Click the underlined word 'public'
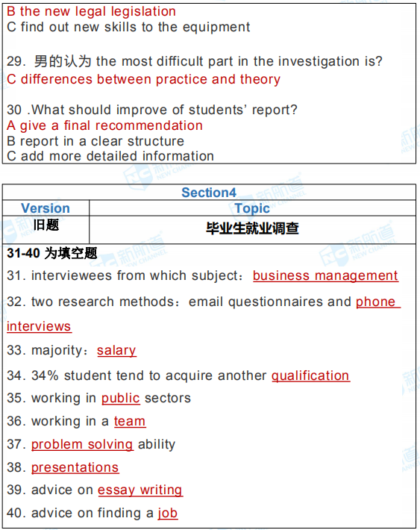 point(121,398)
